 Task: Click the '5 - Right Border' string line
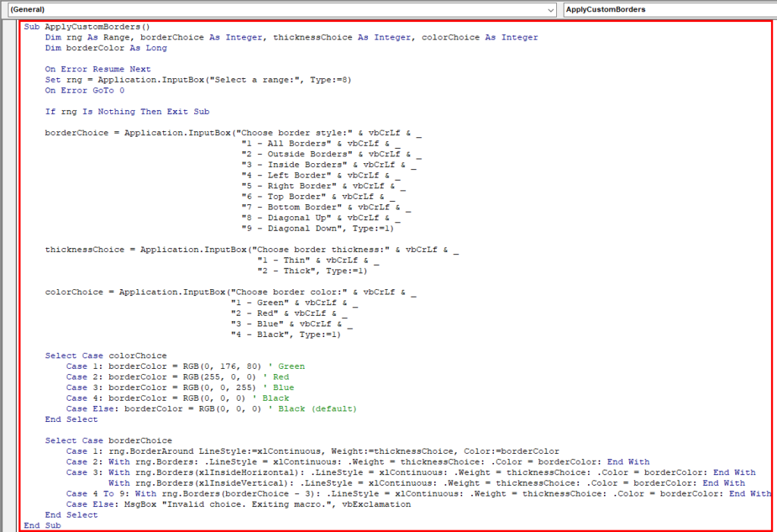tap(323, 186)
